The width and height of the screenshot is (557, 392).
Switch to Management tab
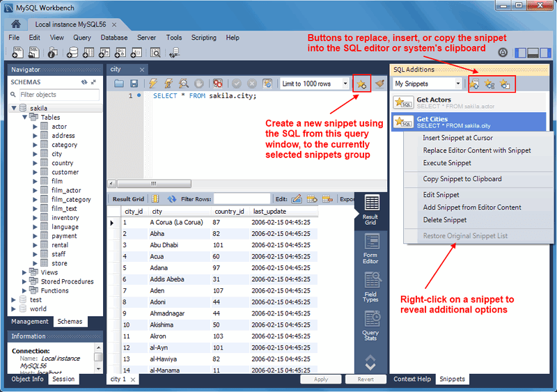point(30,321)
